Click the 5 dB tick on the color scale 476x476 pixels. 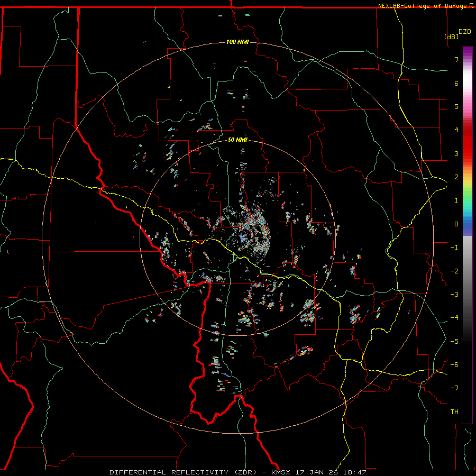point(456,106)
